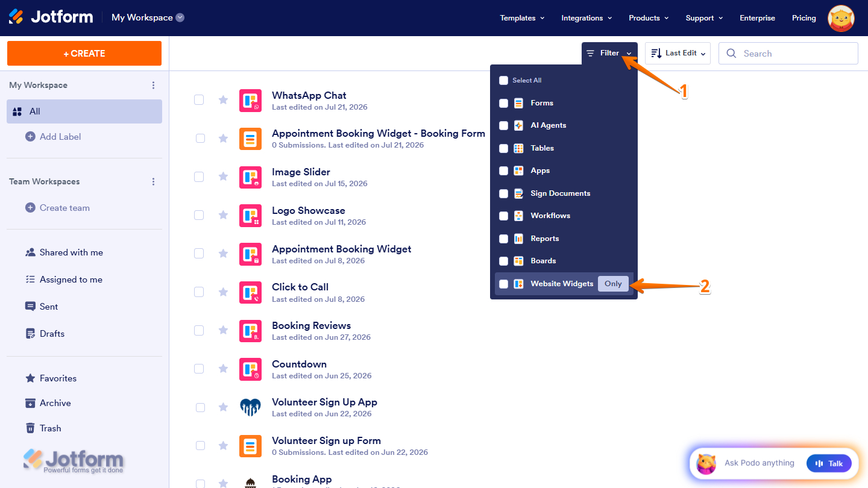Check the Tables filter checkbox
Screen dimensions: 868x488
pos(503,148)
